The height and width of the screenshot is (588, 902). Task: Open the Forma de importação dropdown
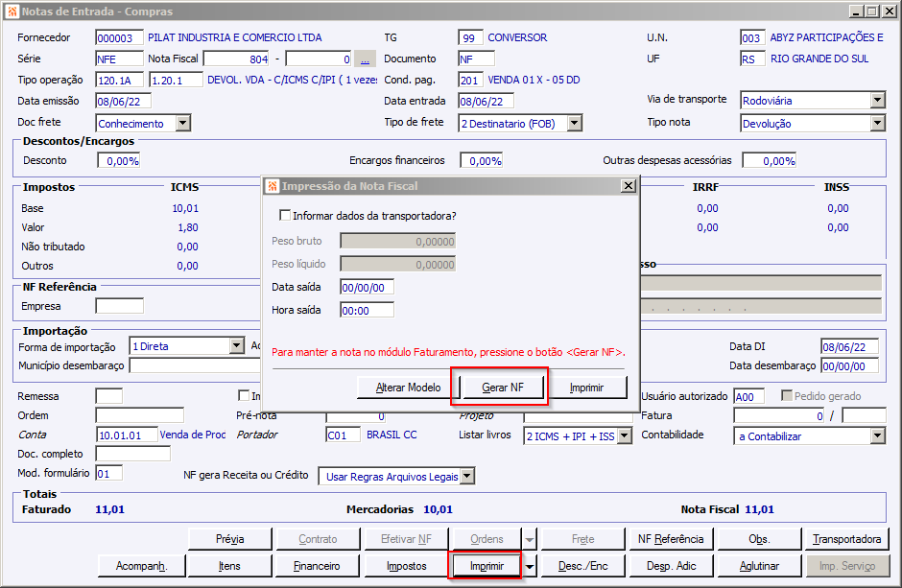pyautogui.click(x=237, y=346)
